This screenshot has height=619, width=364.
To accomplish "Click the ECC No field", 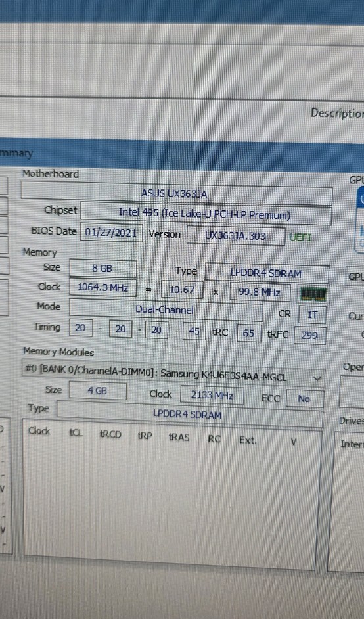I will pos(304,399).
